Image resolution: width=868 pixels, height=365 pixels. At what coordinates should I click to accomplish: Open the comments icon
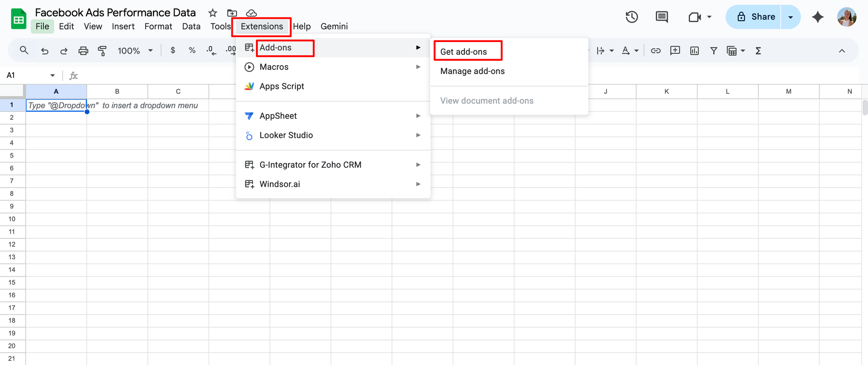click(x=662, y=17)
